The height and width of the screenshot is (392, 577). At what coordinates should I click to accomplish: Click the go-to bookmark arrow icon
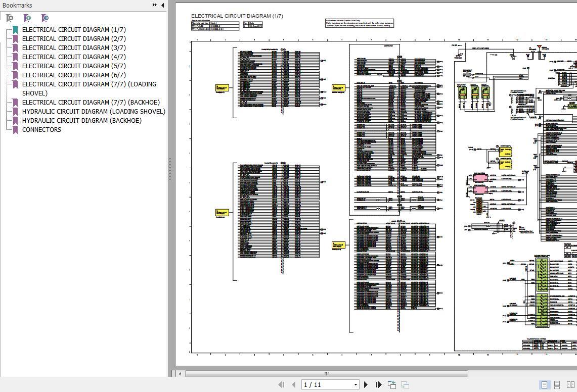point(45,18)
